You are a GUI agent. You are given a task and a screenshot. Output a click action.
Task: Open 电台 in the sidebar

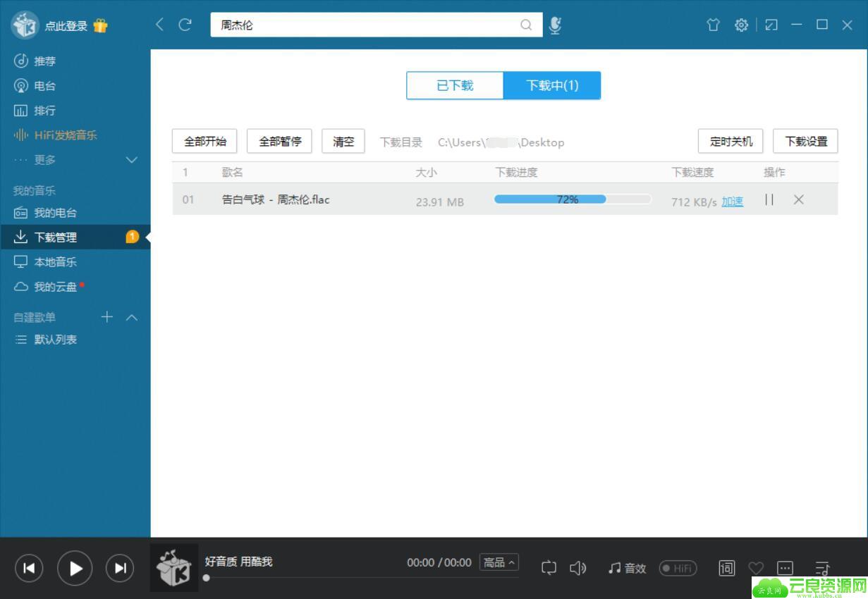coord(44,86)
